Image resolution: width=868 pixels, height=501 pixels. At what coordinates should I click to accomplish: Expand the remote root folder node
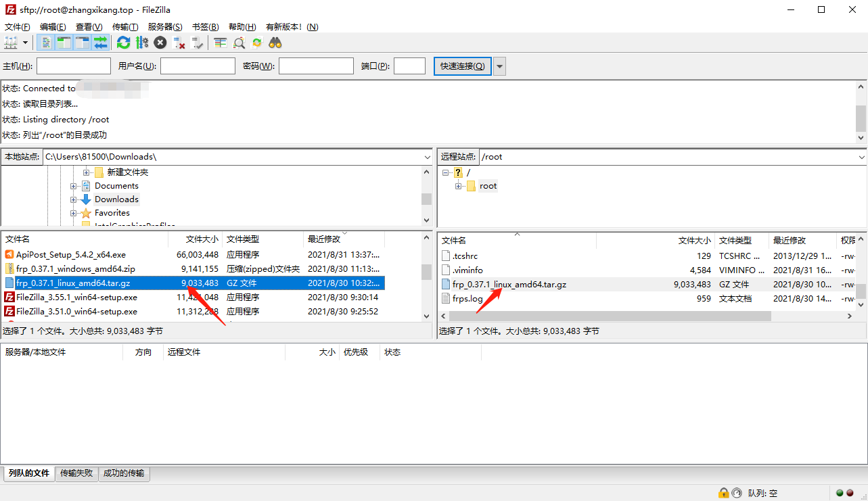(459, 186)
